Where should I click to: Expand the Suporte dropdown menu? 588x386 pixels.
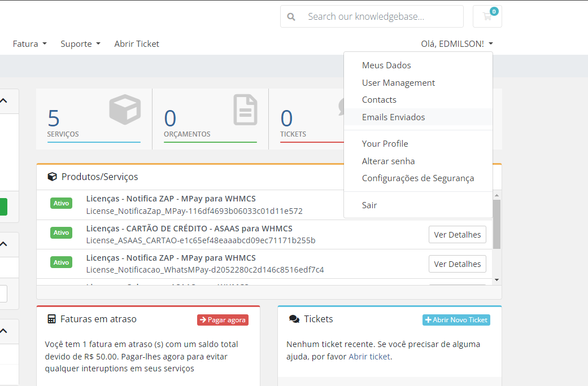(x=80, y=44)
